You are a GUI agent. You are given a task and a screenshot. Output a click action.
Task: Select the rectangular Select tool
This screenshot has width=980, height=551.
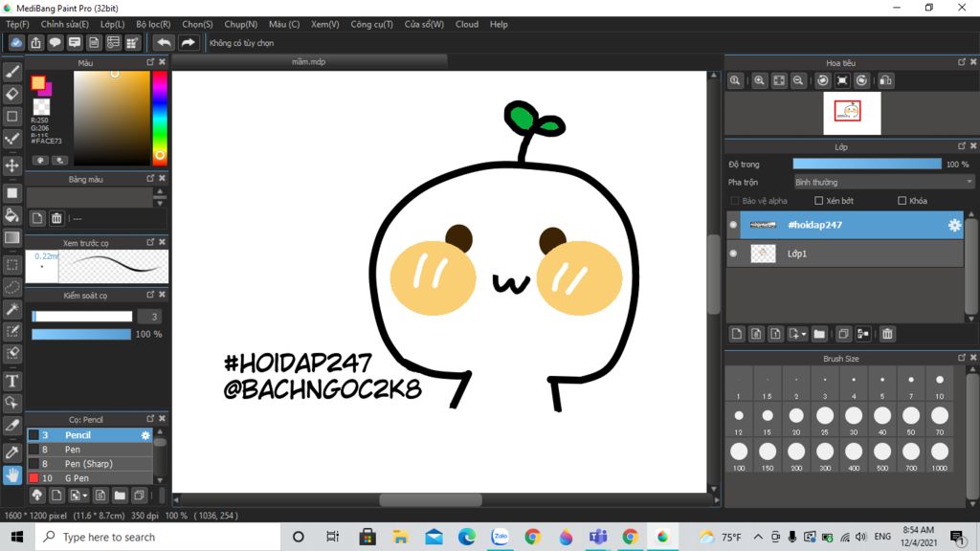[x=11, y=265]
